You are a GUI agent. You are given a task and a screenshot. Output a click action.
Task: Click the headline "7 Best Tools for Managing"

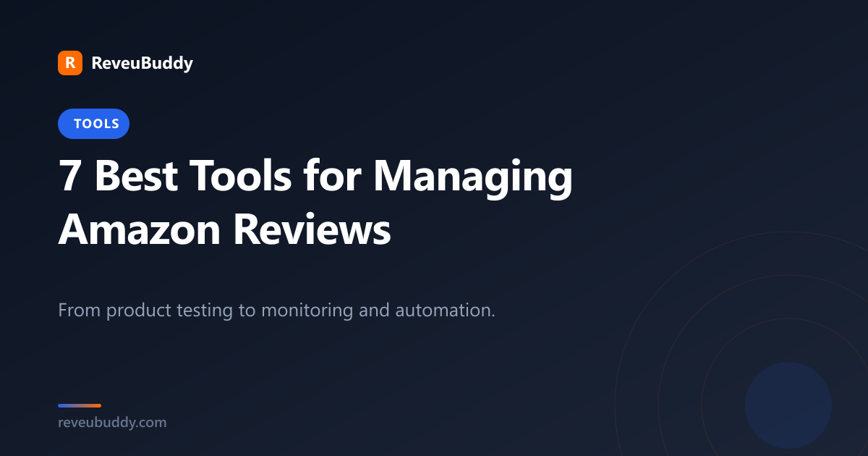pyautogui.click(x=315, y=177)
